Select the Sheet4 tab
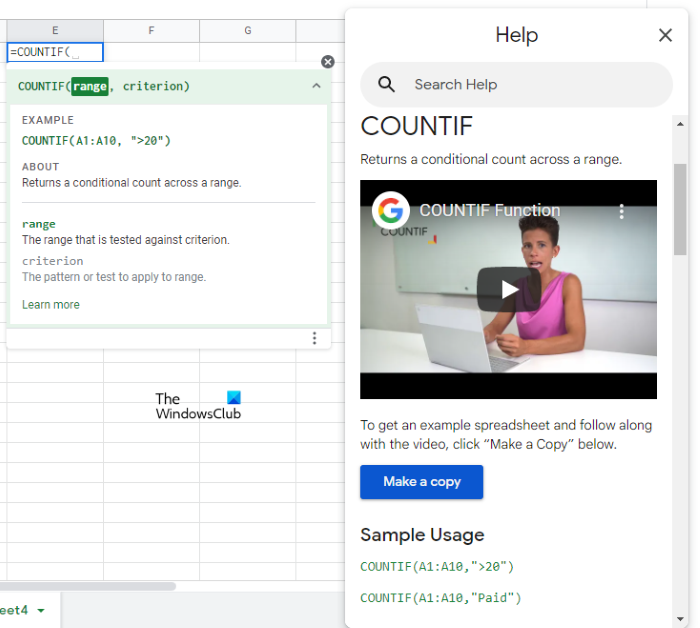The height and width of the screenshot is (628, 700). pyautogui.click(x=14, y=610)
